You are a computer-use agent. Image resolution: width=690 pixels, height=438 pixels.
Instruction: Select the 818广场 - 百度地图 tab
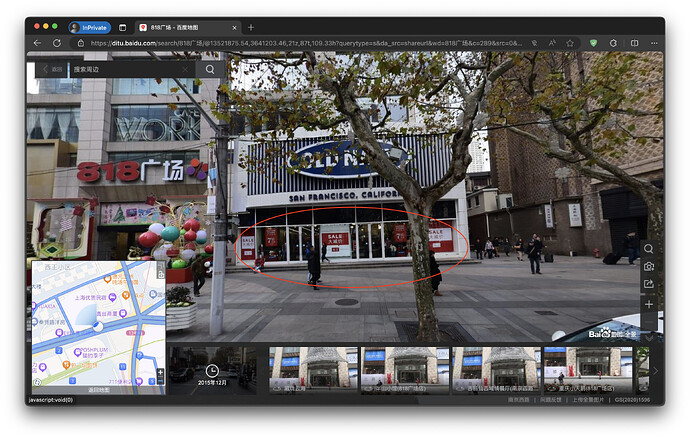coord(188,28)
